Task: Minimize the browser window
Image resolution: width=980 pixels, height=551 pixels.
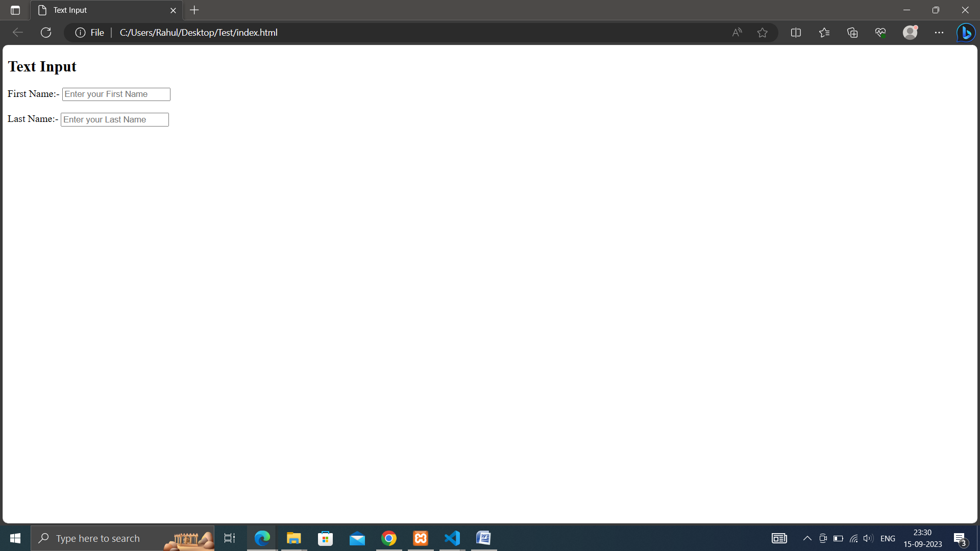Action: [x=907, y=10]
